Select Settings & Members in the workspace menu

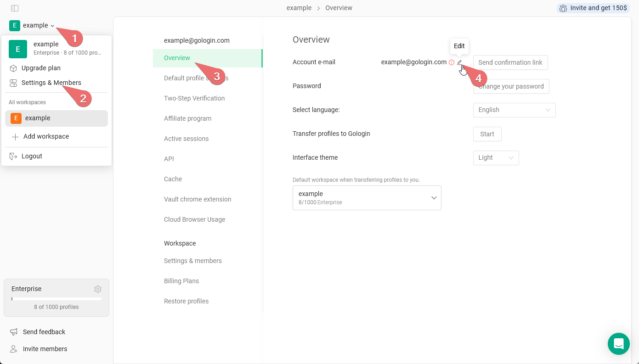[x=51, y=83]
